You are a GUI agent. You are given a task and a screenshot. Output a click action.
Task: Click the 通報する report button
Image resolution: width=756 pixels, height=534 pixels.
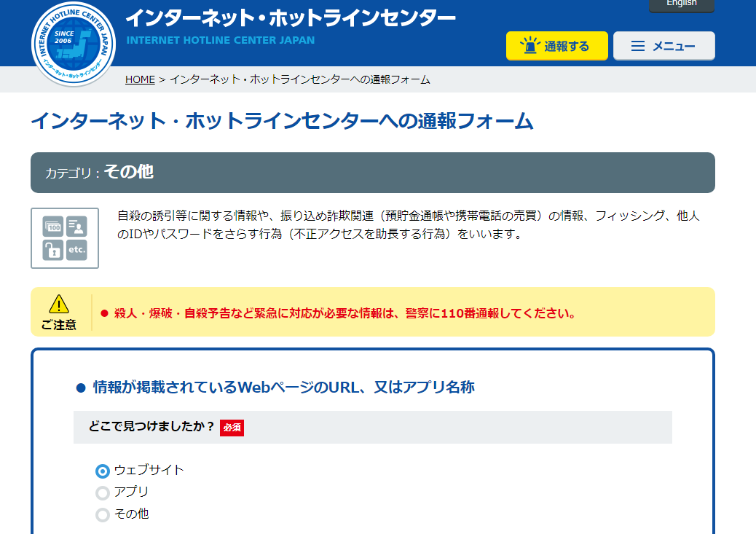pos(557,46)
